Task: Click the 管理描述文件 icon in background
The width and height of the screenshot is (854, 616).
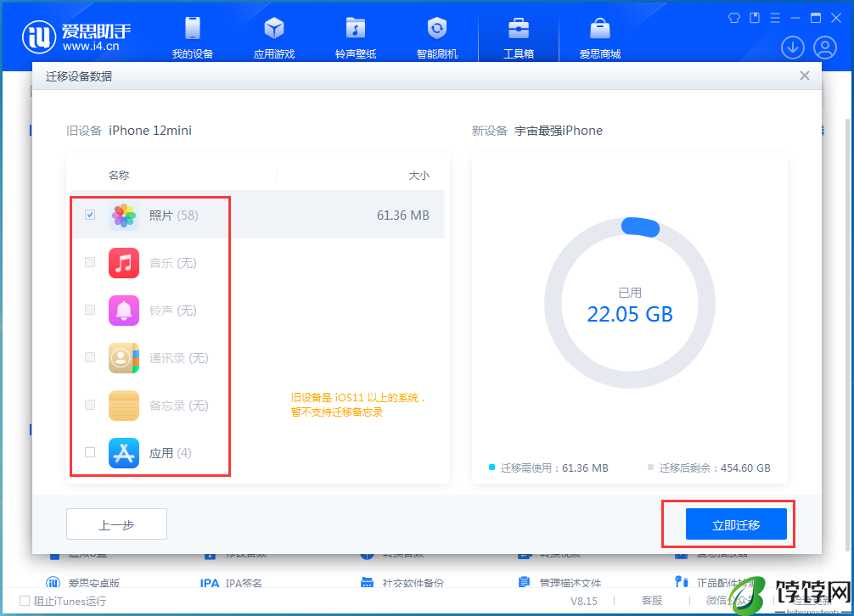Action: pyautogui.click(x=524, y=583)
